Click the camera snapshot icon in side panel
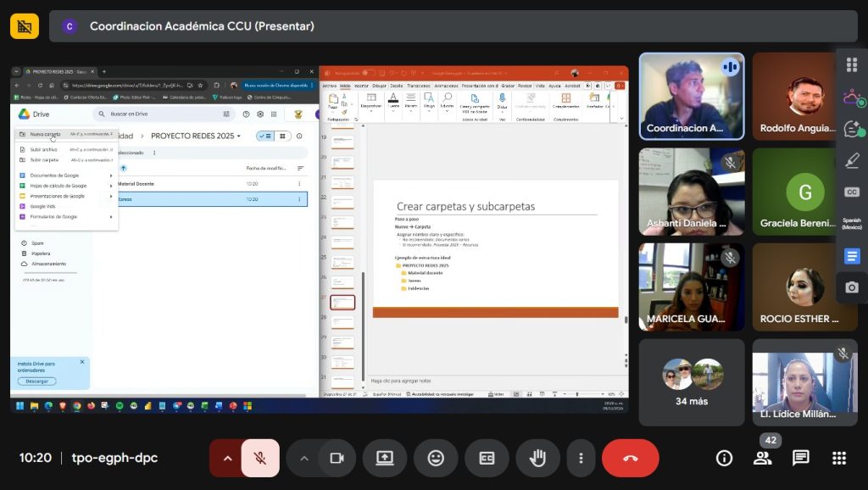The width and height of the screenshot is (868, 490). coord(852,287)
